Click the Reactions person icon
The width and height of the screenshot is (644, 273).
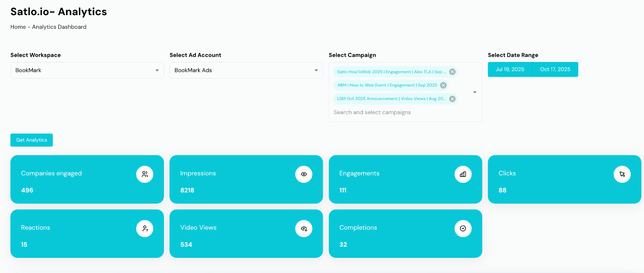point(145,228)
